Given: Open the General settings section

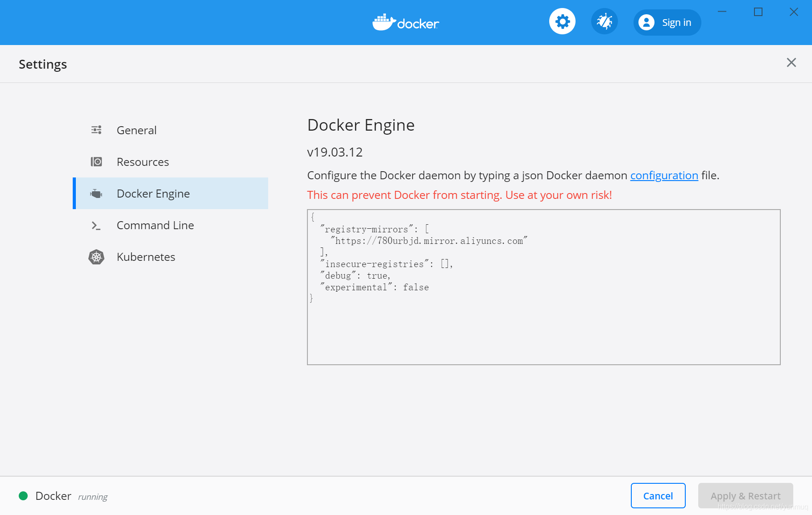Looking at the screenshot, I should pos(170,130).
